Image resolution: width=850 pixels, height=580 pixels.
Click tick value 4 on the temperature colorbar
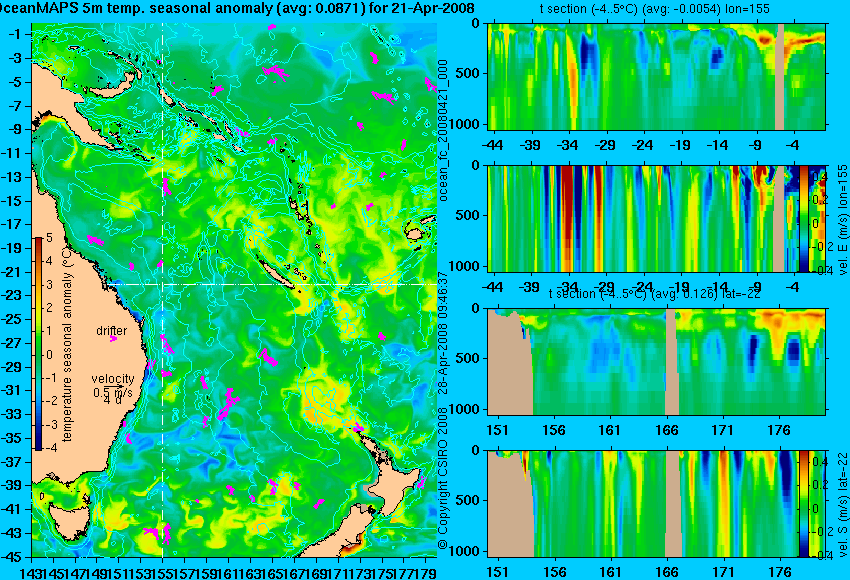pyautogui.click(x=49, y=261)
